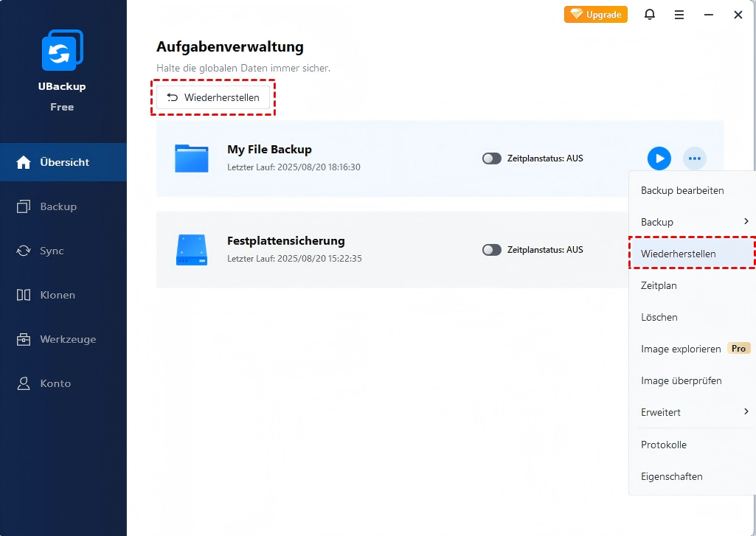Click the Wiederherstellen button under Aufgabenverwaltung
This screenshot has height=536, width=756.
(213, 97)
